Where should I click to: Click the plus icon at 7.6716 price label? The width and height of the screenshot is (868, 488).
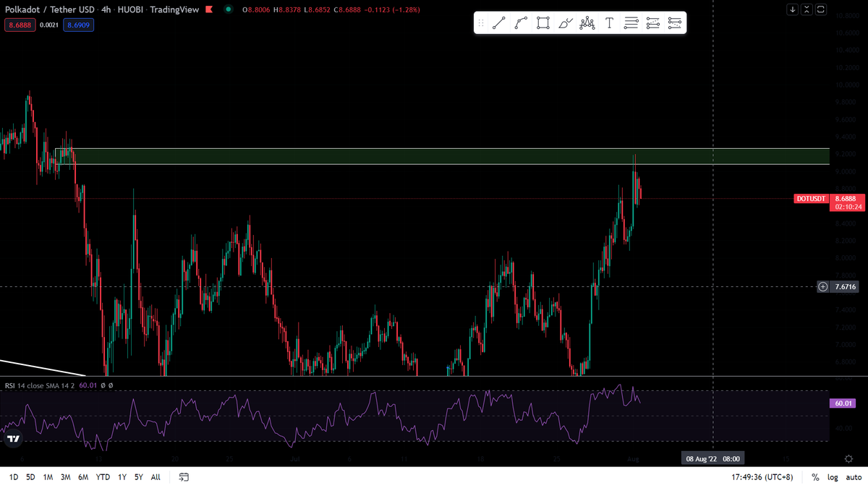[823, 287]
